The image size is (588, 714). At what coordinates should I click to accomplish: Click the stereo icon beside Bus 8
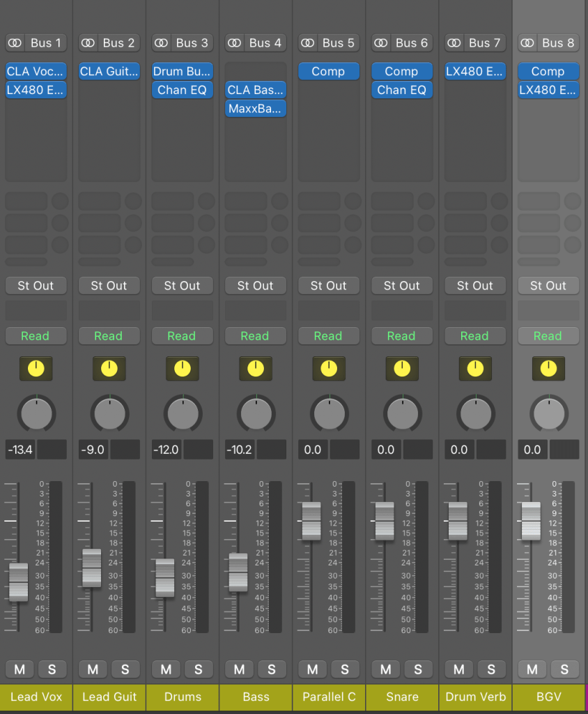tap(527, 43)
